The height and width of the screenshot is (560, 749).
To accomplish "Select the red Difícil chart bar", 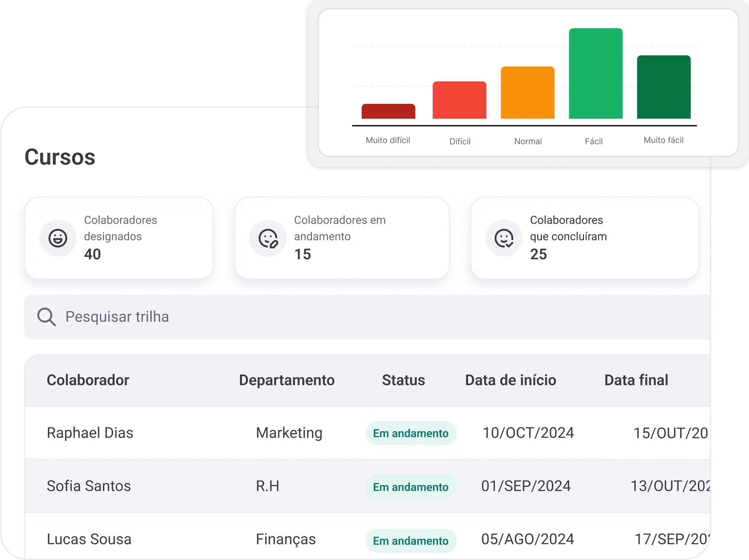I will pos(459,100).
